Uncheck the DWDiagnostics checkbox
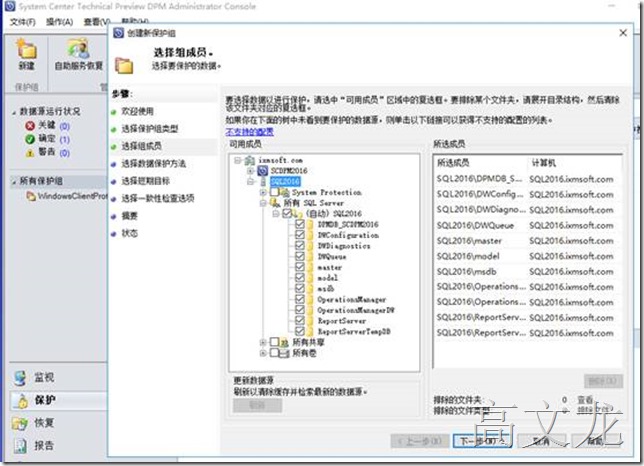The width and height of the screenshot is (644, 466). (x=300, y=246)
